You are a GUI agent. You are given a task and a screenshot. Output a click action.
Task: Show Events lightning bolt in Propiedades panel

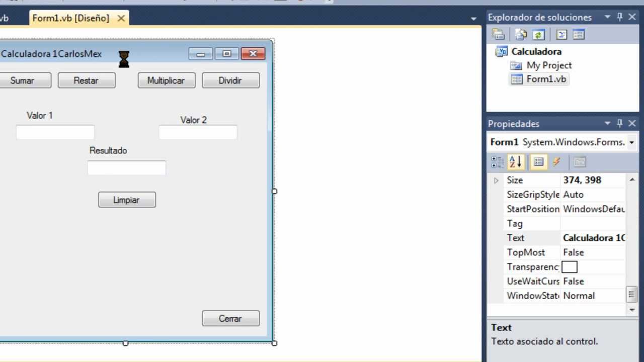coord(556,162)
